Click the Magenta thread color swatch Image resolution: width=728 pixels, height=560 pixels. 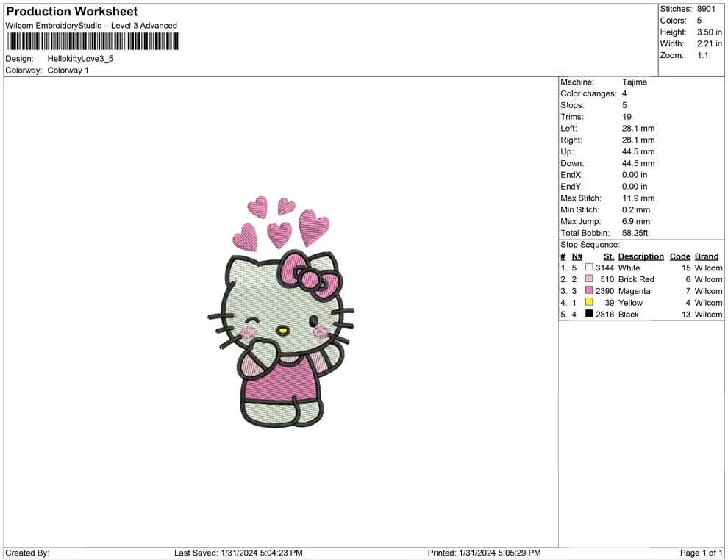tap(589, 290)
